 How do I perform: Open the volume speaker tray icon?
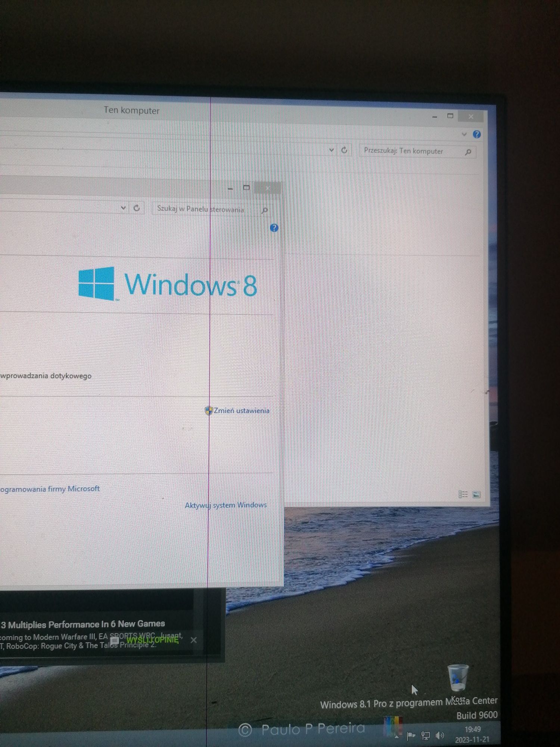[x=440, y=735]
